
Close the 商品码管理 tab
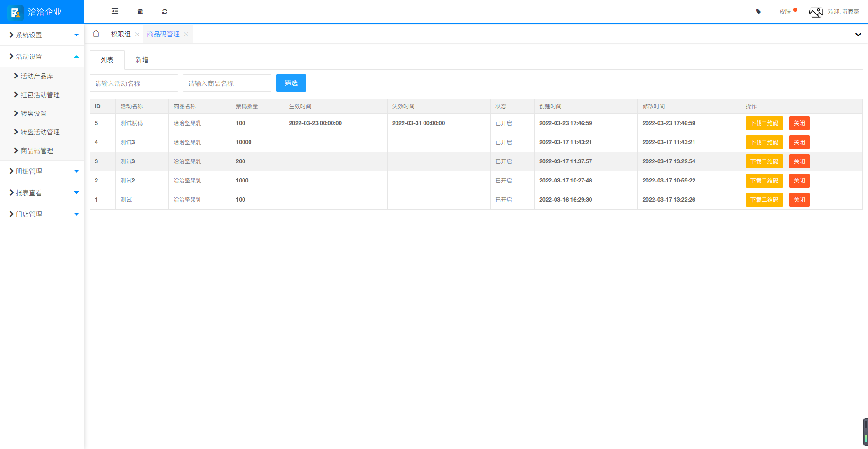pos(186,35)
